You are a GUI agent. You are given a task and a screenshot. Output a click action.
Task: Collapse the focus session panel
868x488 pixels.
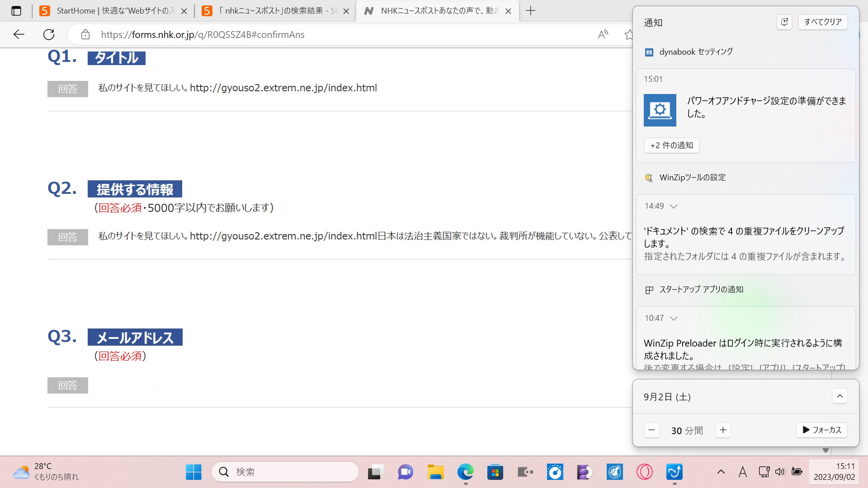pyautogui.click(x=840, y=396)
